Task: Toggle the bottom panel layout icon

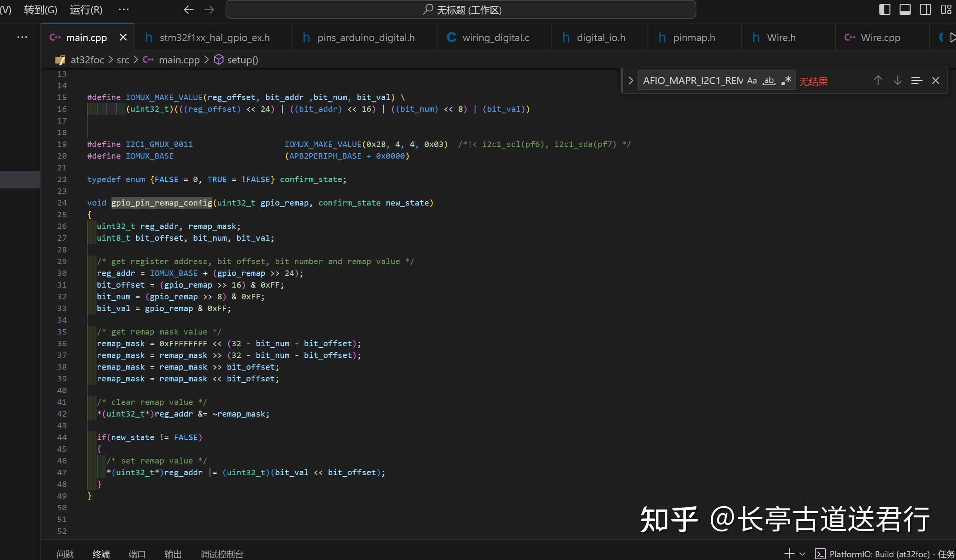Action: (905, 9)
